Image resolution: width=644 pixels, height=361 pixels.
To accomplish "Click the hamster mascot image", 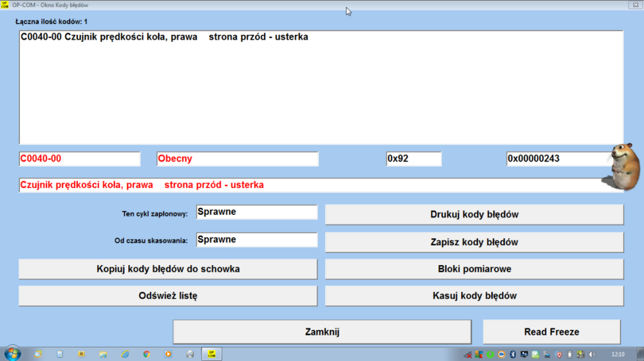I will coord(619,167).
